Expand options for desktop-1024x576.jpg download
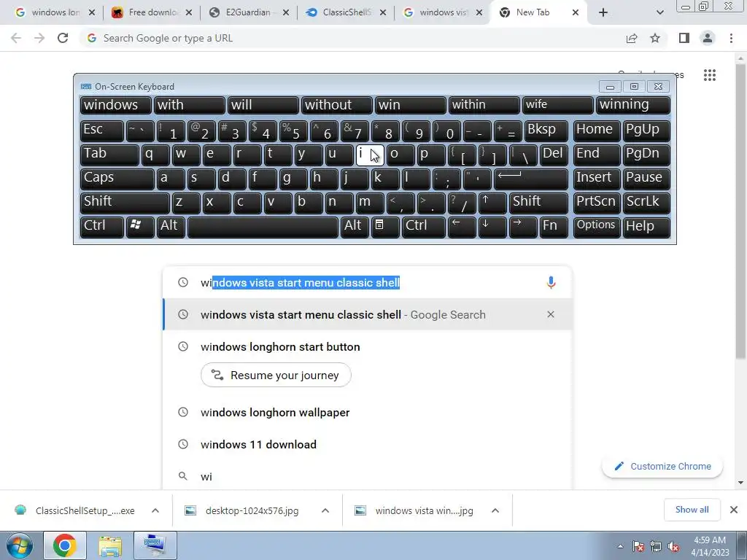 tap(325, 510)
